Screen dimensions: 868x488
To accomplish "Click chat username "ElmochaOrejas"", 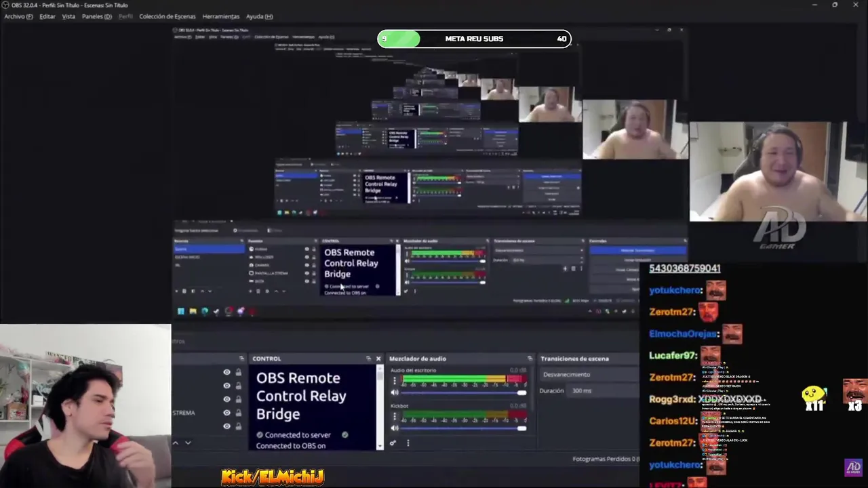I will tap(683, 333).
